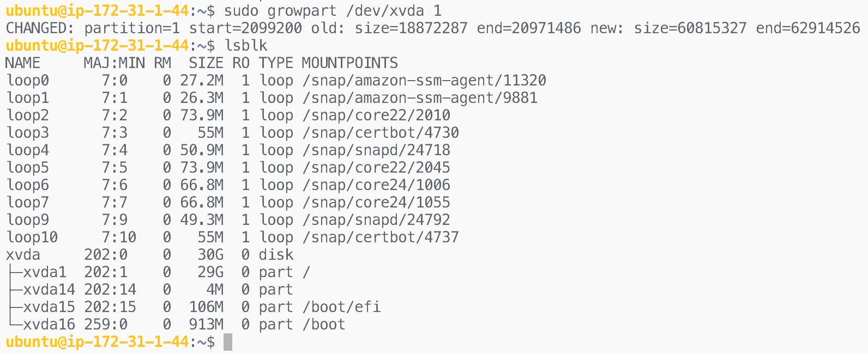
Task: Click the lsblk command text
Action: click(x=246, y=45)
